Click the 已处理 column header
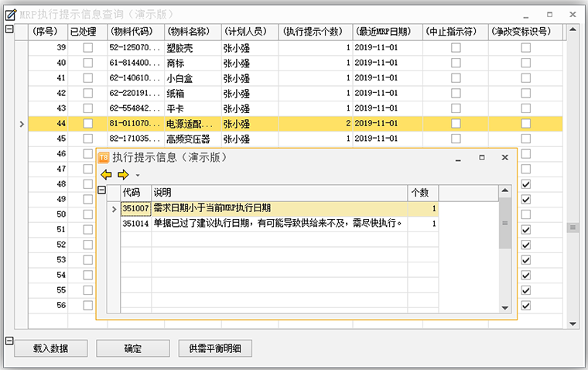This screenshot has height=370, width=588. click(87, 32)
